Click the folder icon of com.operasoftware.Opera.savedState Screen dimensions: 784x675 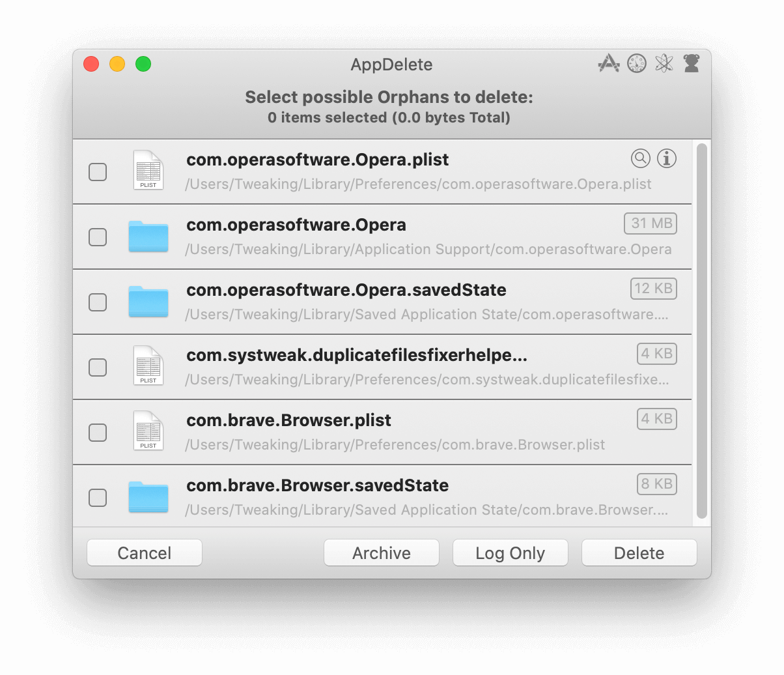148,302
